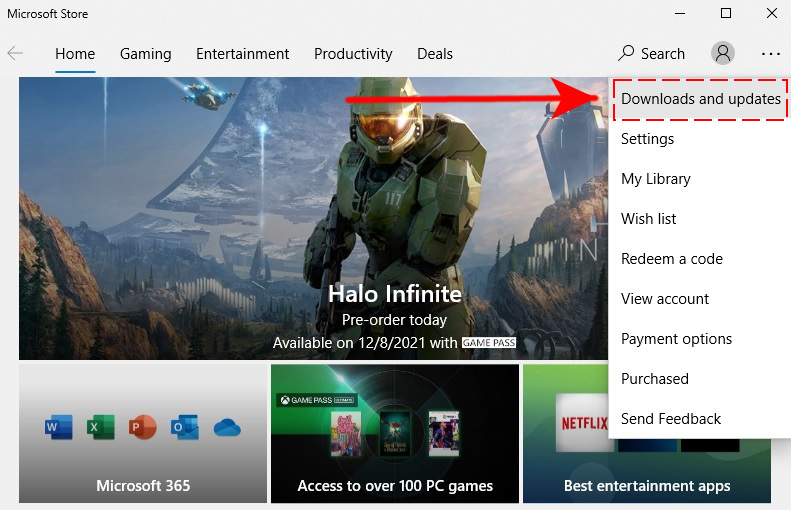The width and height of the screenshot is (791, 510).
Task: Click the Search magnifier button
Action: (651, 53)
